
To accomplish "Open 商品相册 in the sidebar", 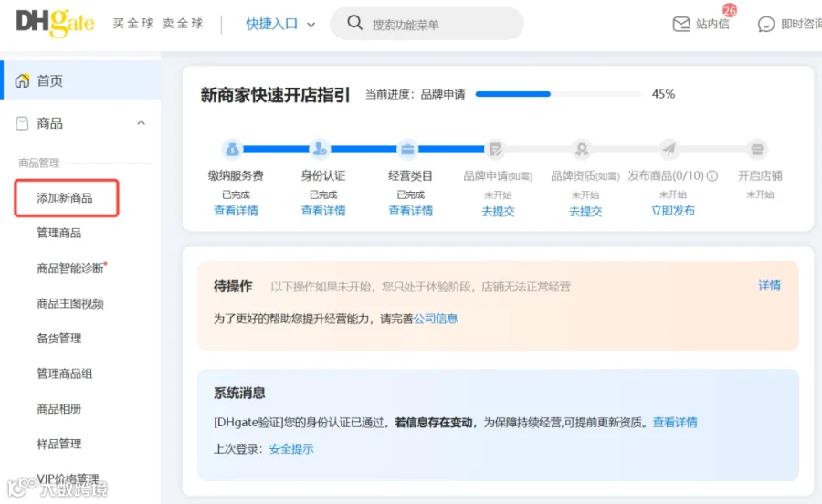I will pyautogui.click(x=58, y=409).
